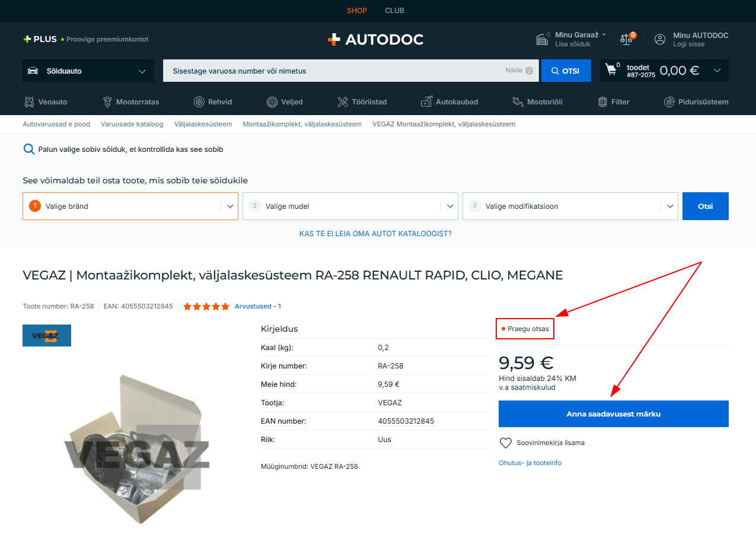Image resolution: width=756 pixels, height=534 pixels.
Task: Go to Autovaruosad e pood breadcrumb
Action: click(x=56, y=124)
